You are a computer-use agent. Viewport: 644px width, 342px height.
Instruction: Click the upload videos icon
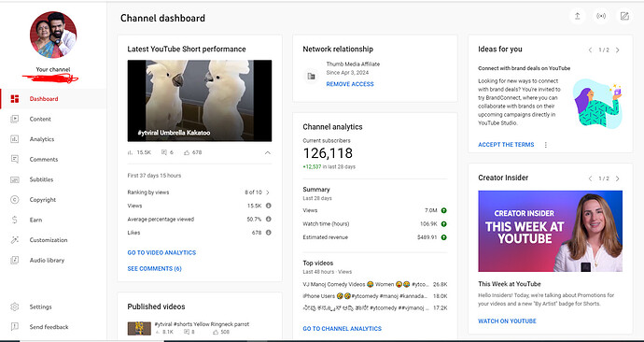tap(577, 16)
